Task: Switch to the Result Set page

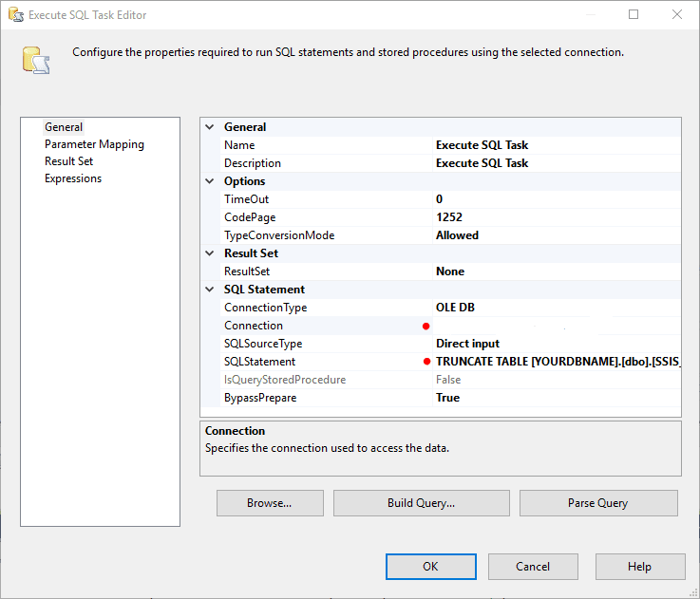Action: [x=68, y=161]
